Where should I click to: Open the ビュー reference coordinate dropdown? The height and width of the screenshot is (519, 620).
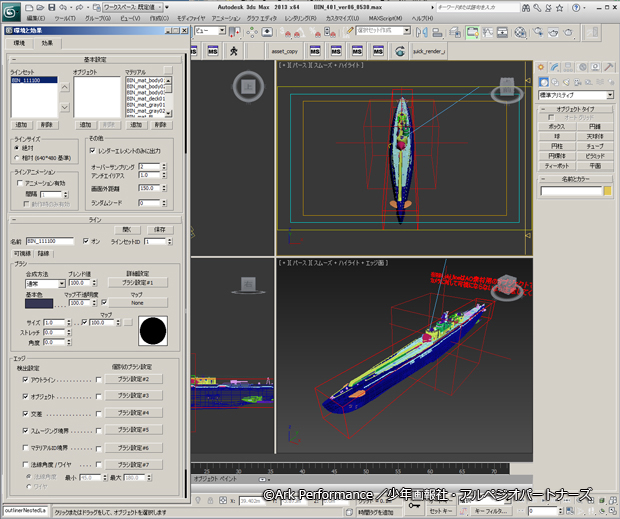tap(210, 30)
